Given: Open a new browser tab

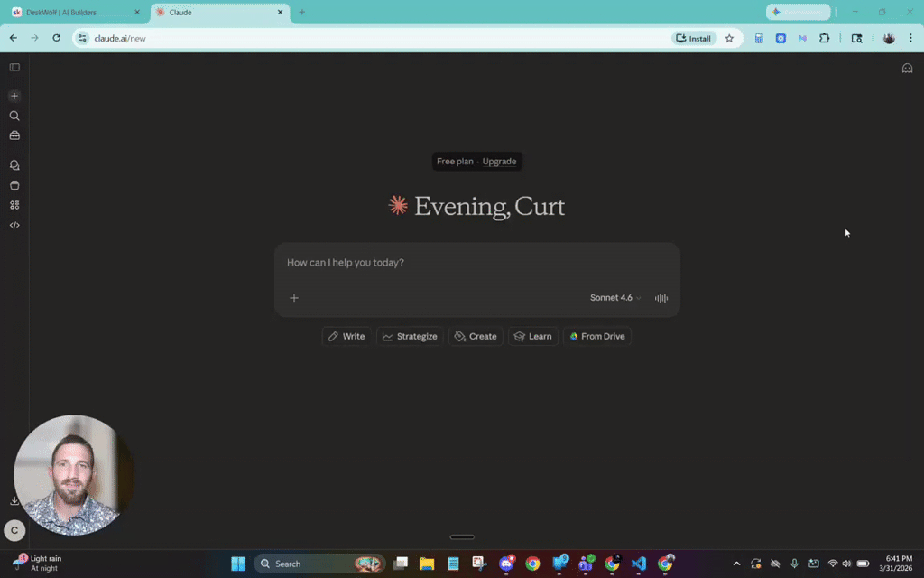Looking at the screenshot, I should point(301,12).
